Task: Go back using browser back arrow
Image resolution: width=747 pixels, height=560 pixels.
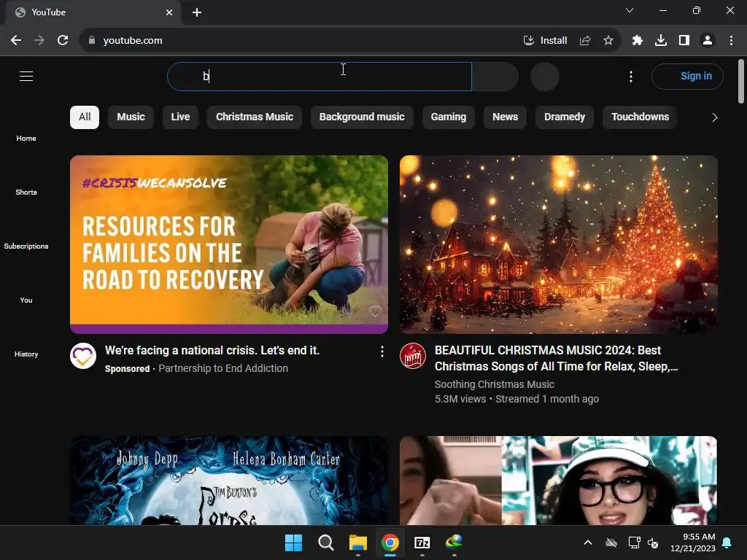Action: point(16,41)
